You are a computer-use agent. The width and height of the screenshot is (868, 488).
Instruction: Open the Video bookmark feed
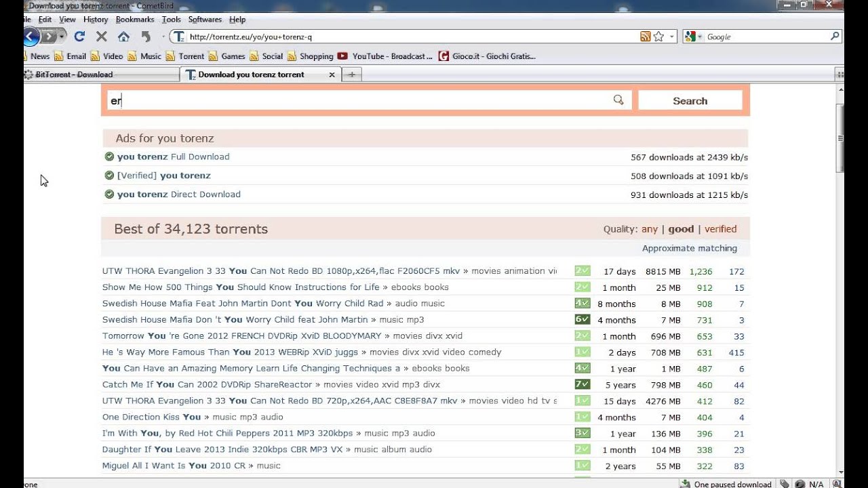[x=107, y=56]
